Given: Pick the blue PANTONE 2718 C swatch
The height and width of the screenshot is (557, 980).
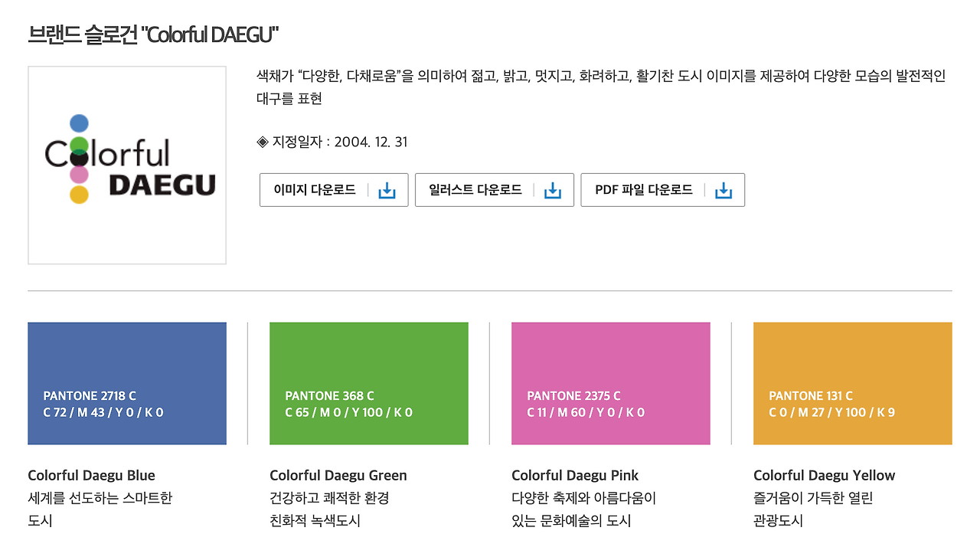Looking at the screenshot, I should pyautogui.click(x=127, y=383).
